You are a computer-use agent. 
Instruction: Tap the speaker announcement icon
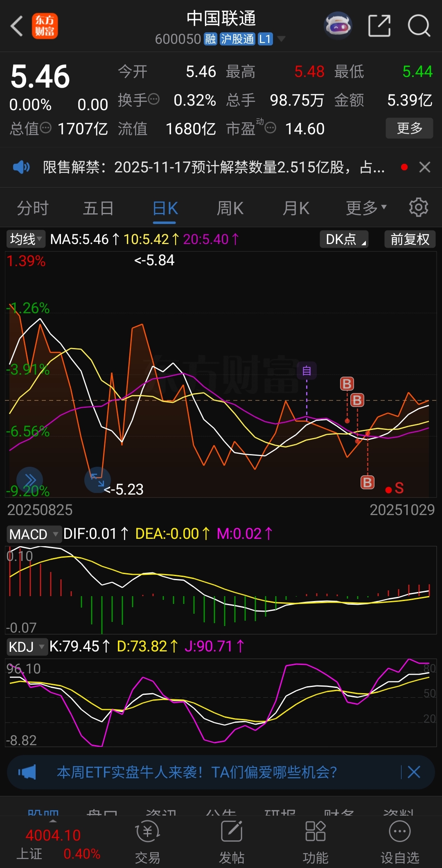[x=21, y=167]
